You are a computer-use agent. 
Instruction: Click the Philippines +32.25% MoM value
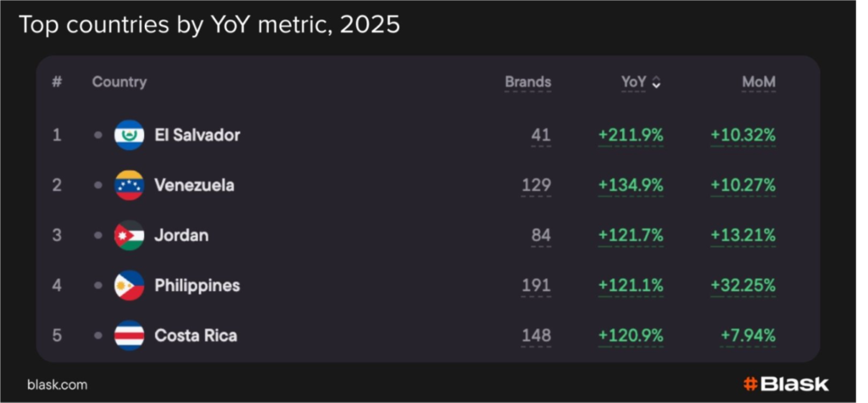[743, 286]
